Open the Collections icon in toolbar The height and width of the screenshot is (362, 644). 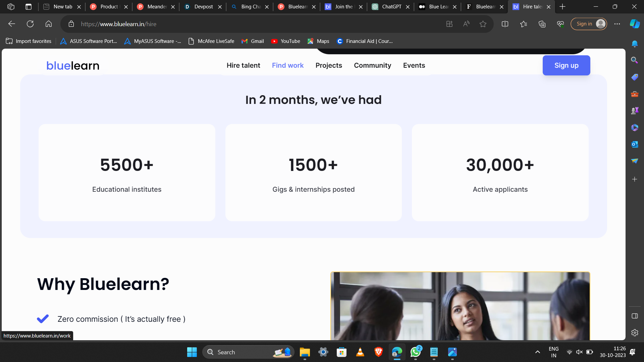tap(542, 24)
